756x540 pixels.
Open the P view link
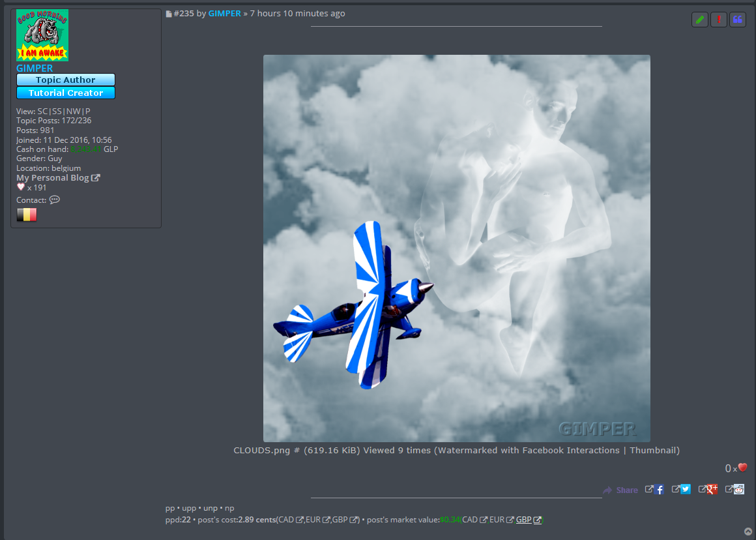(x=88, y=111)
